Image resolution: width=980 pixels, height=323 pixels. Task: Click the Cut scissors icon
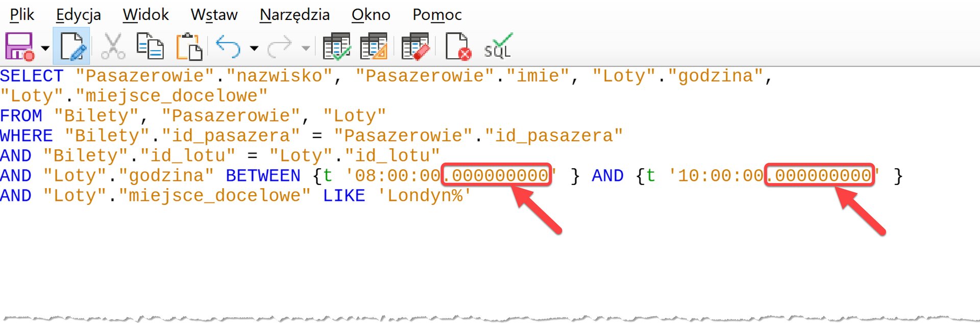pyautogui.click(x=113, y=47)
